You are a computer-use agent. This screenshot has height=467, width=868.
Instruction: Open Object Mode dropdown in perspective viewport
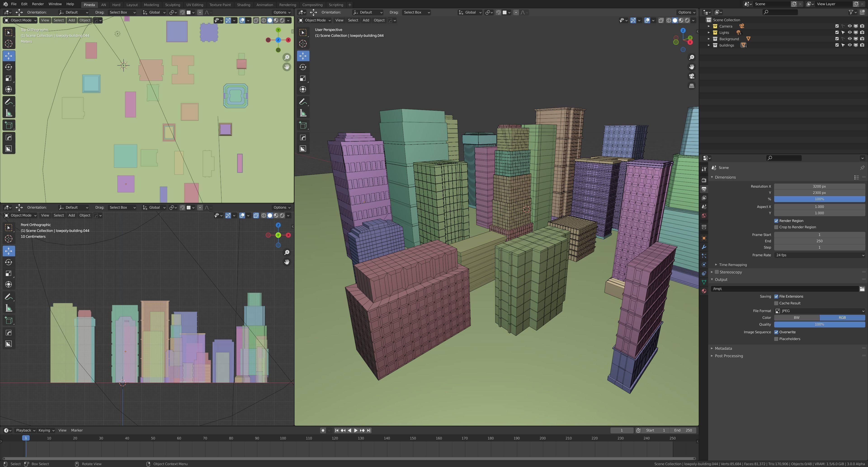pos(315,20)
